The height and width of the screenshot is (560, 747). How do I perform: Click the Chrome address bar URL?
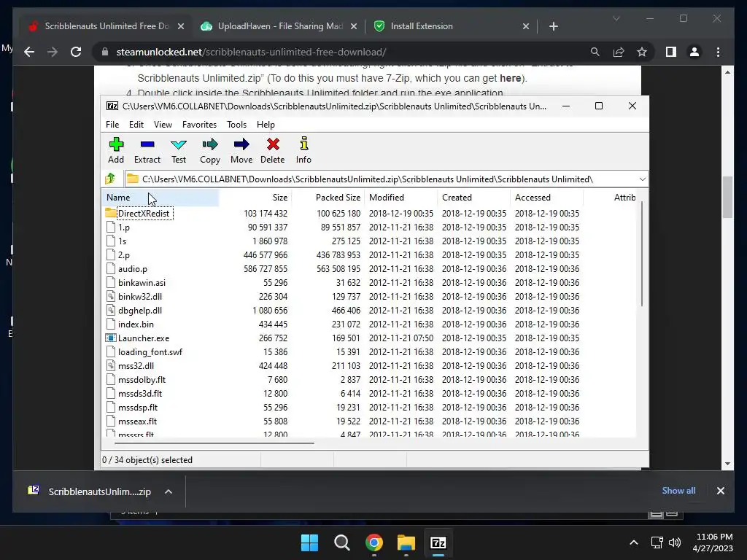[251, 52]
